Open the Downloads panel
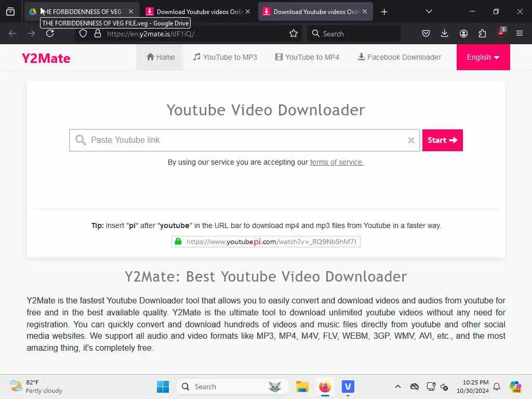532x399 pixels. 445,34
